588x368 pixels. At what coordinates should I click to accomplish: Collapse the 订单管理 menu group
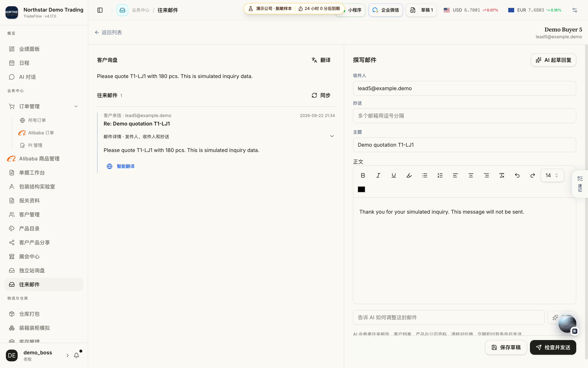(x=76, y=106)
